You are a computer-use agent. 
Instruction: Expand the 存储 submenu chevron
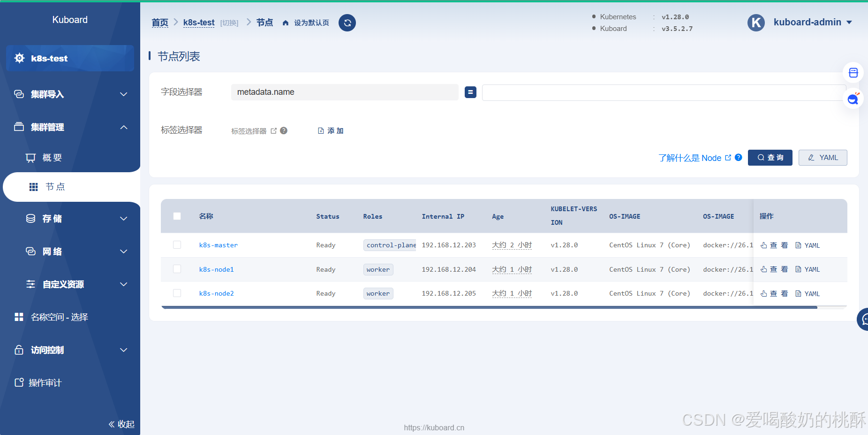pos(124,219)
